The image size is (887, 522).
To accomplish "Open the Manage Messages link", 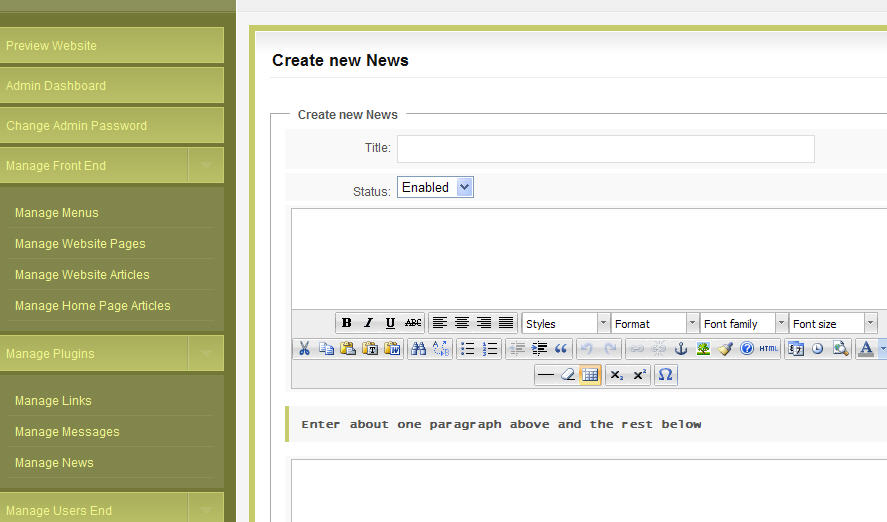I will (x=67, y=432).
